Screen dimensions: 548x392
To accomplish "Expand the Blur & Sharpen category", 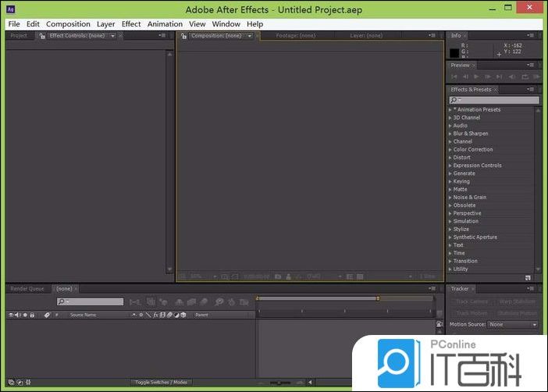I will click(450, 134).
